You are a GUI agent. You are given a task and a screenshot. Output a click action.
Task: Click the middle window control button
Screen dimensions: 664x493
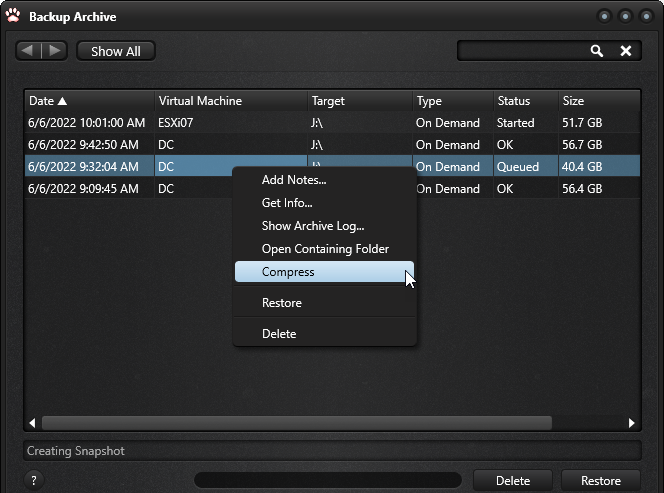(625, 16)
